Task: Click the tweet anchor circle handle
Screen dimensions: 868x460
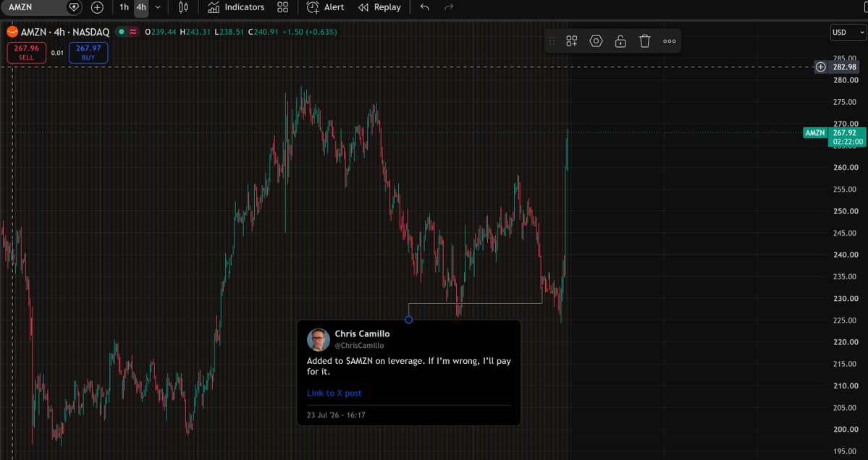Action: click(x=408, y=320)
